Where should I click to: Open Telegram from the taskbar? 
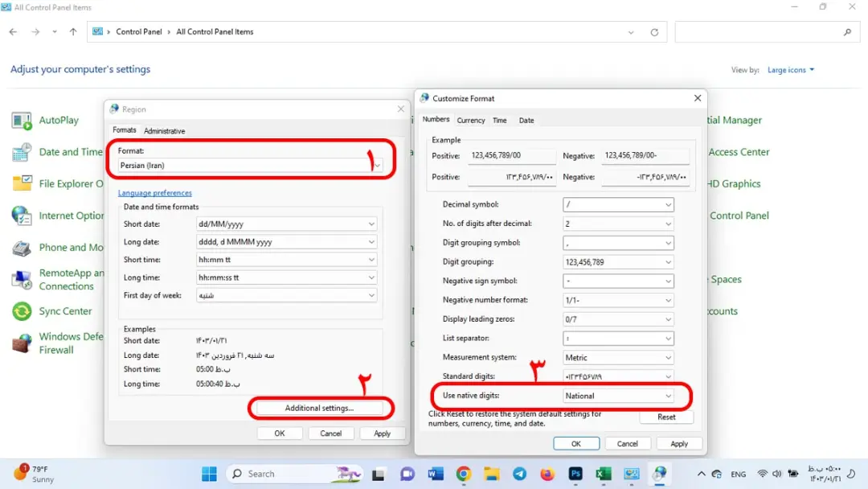pos(519,474)
